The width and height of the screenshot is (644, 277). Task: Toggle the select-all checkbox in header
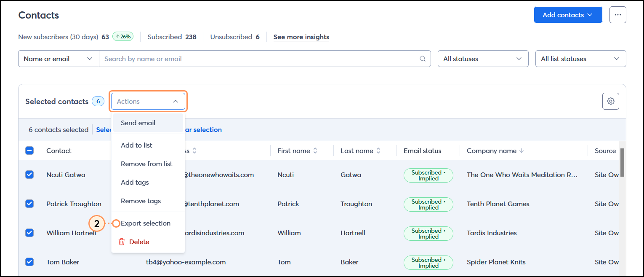pyautogui.click(x=29, y=151)
